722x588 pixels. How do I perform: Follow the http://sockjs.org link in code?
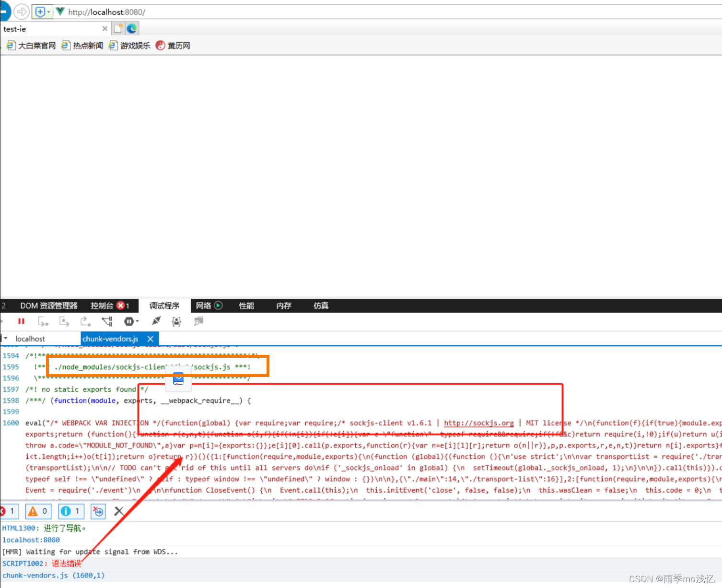[478, 423]
